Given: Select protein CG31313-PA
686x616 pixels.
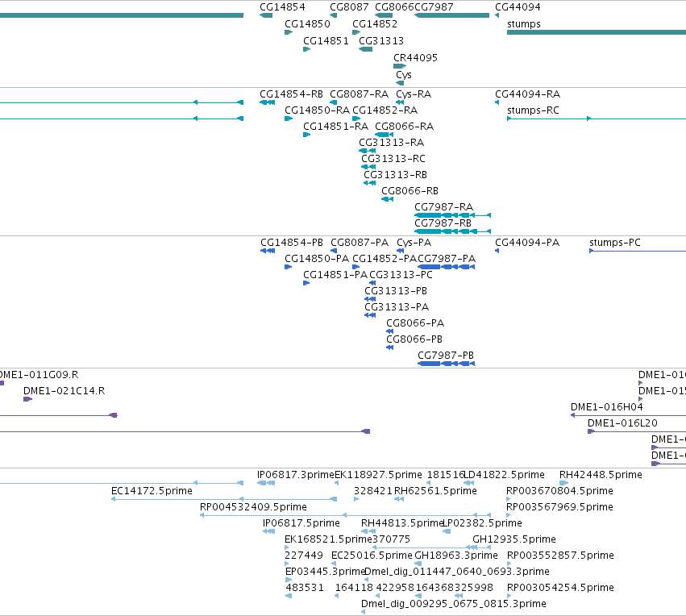Looking at the screenshot, I should pos(397,307).
